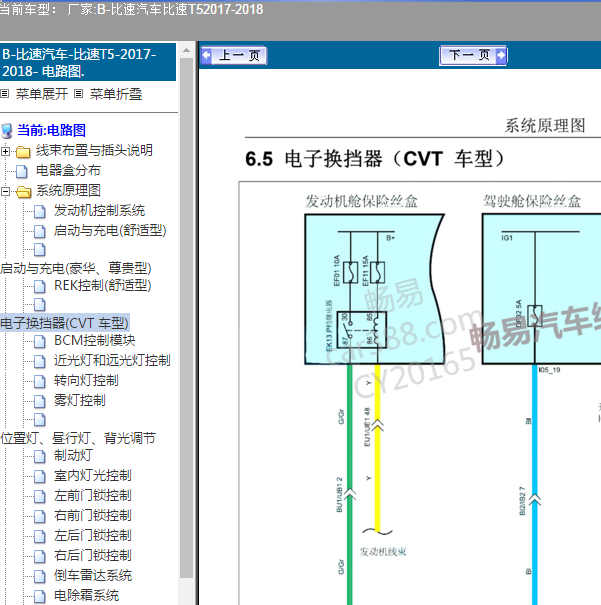Click page icon beside 电除霜系统
601x605 pixels.
point(39,597)
